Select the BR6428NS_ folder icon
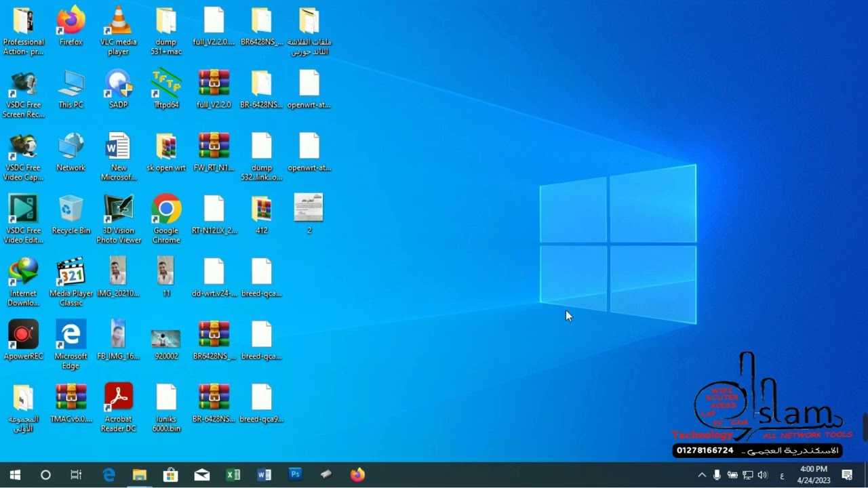 point(261,26)
